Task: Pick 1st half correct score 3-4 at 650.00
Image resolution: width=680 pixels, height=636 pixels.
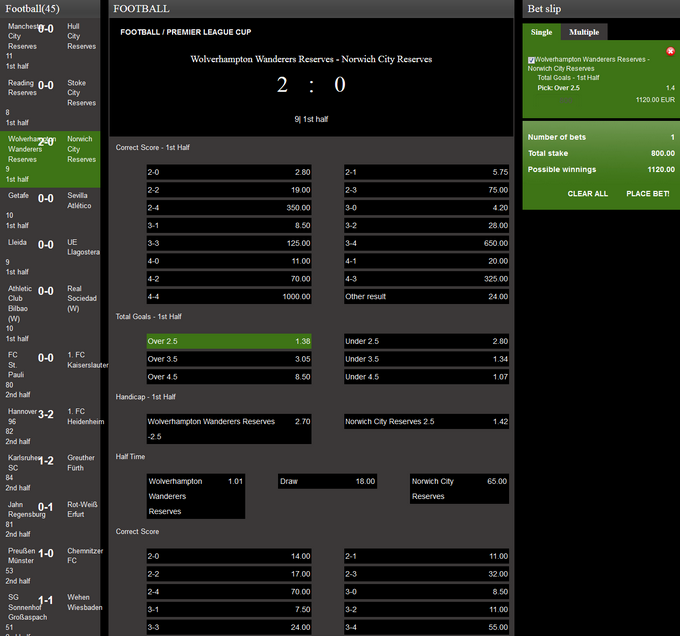Action: point(426,243)
